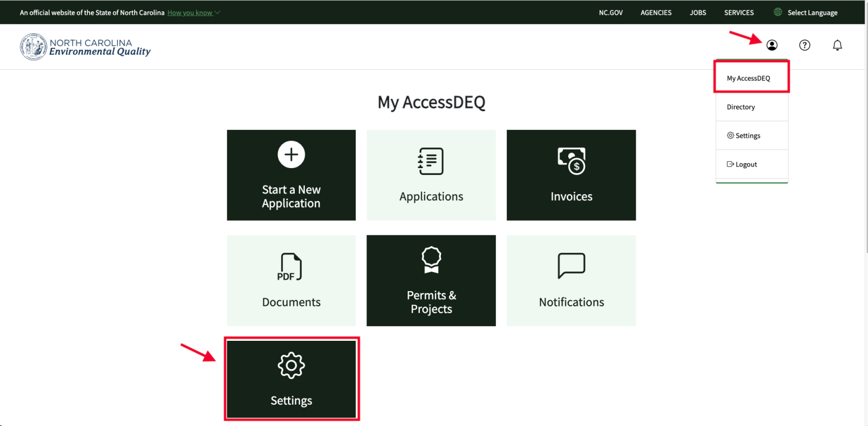This screenshot has height=426, width=868.
Task: Open the Select Language dropdown
Action: click(x=812, y=12)
